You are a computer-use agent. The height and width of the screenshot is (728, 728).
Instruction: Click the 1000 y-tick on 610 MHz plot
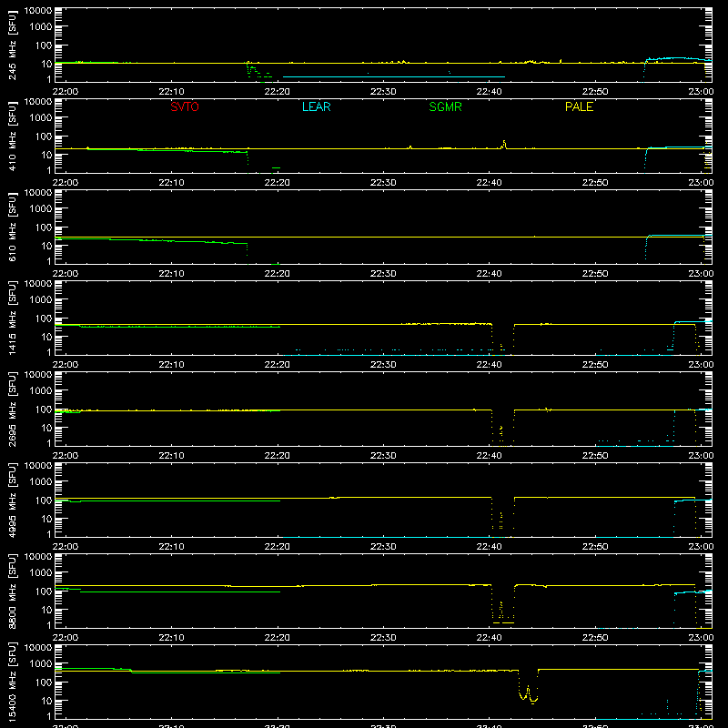coord(41,209)
